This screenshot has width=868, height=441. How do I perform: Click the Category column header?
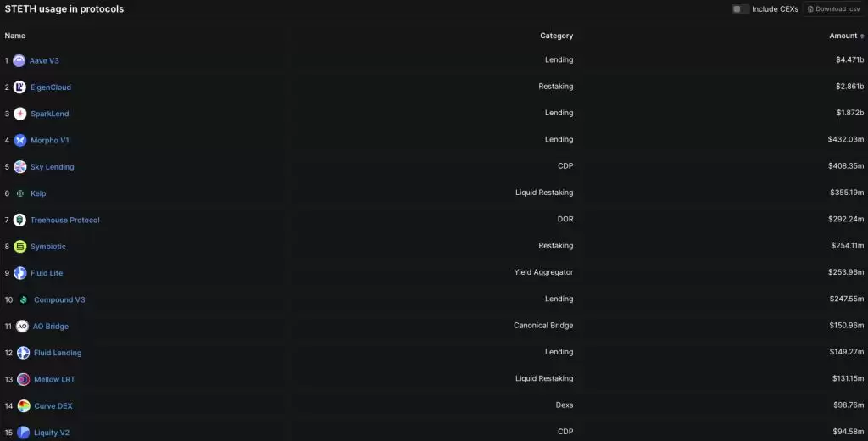(556, 36)
